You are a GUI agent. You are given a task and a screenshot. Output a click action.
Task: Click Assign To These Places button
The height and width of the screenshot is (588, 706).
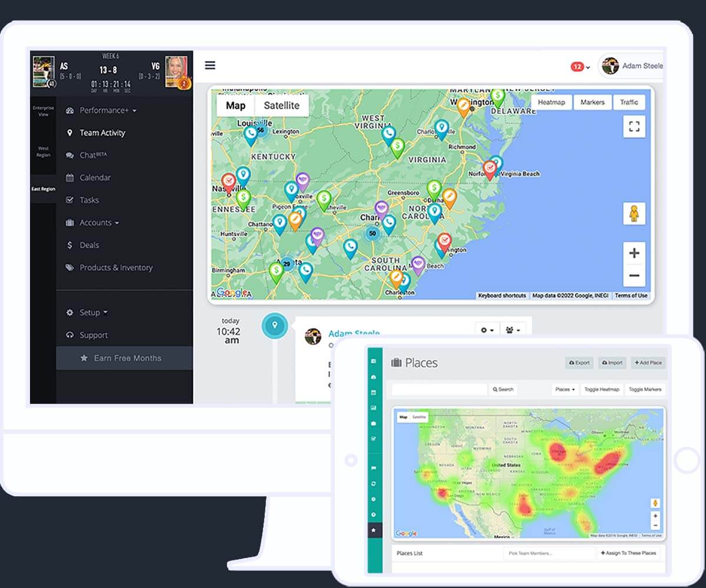pos(630,553)
